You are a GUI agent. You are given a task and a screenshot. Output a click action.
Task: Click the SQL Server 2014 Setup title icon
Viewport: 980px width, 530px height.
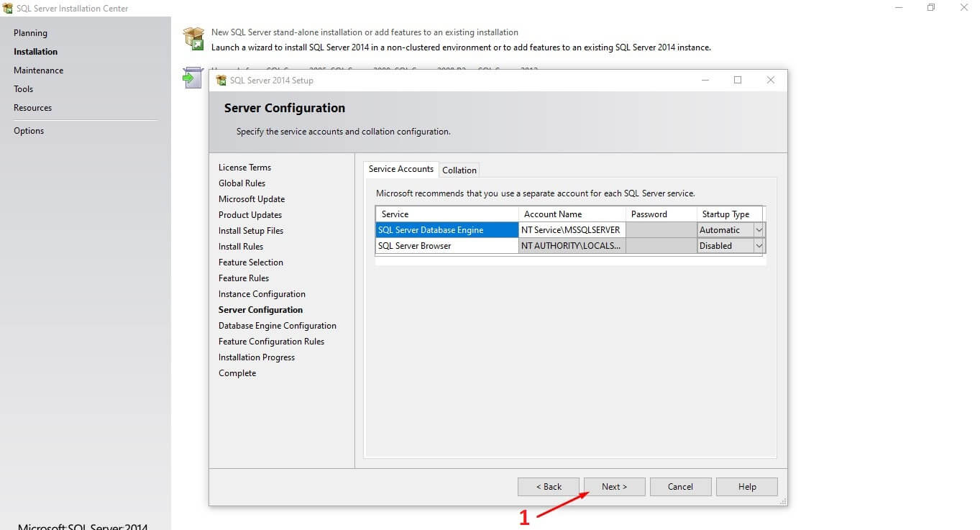point(221,81)
